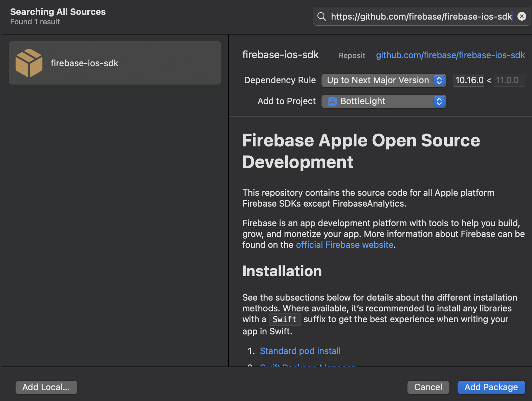Viewport: 532px width, 401px height.
Task: Click the firebase-ios-sdk title in details pane
Action: point(281,55)
